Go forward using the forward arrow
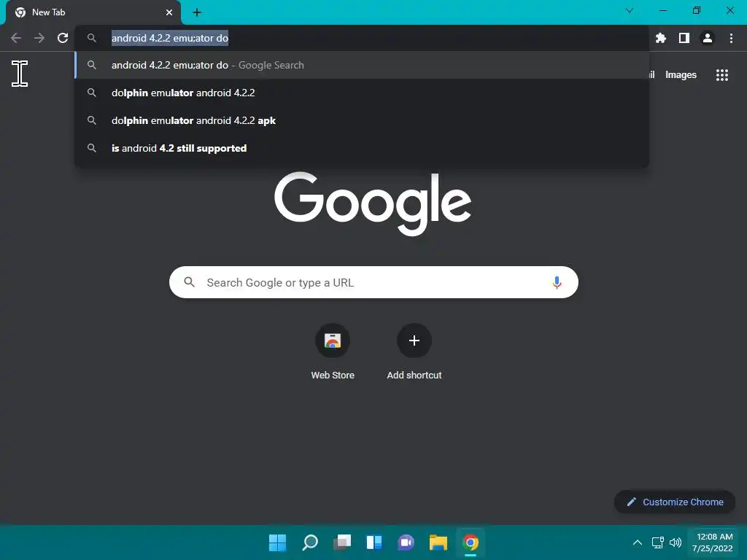Image resolution: width=747 pixels, height=560 pixels. pos(39,38)
